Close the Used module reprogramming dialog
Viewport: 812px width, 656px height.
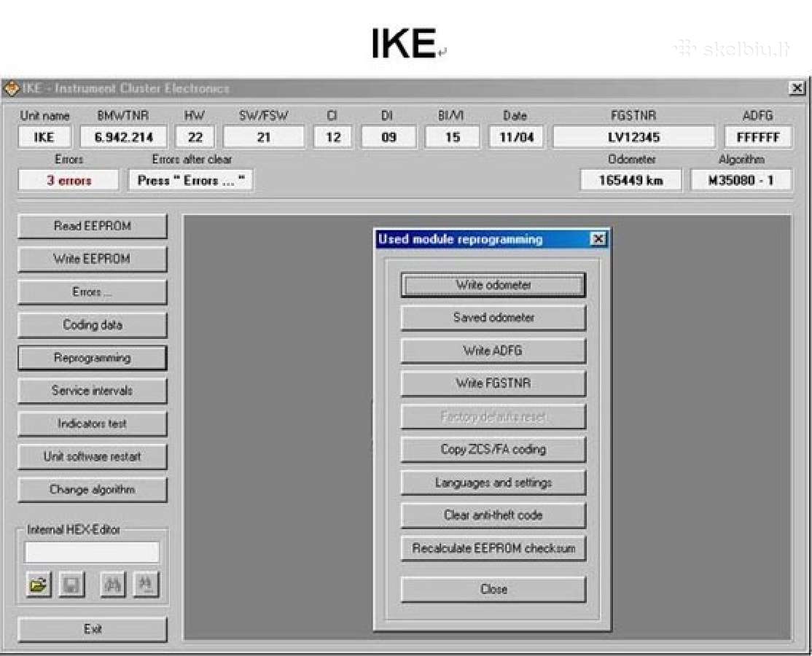coord(598,239)
